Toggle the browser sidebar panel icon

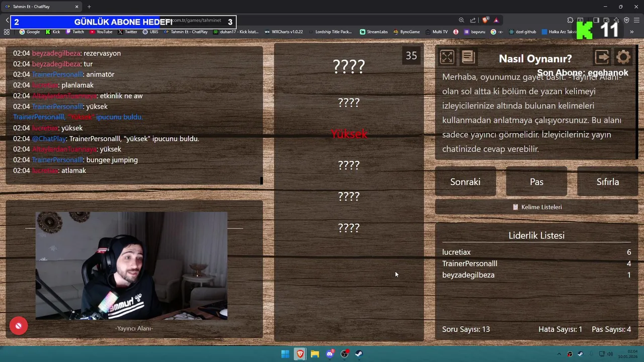[x=596, y=20]
